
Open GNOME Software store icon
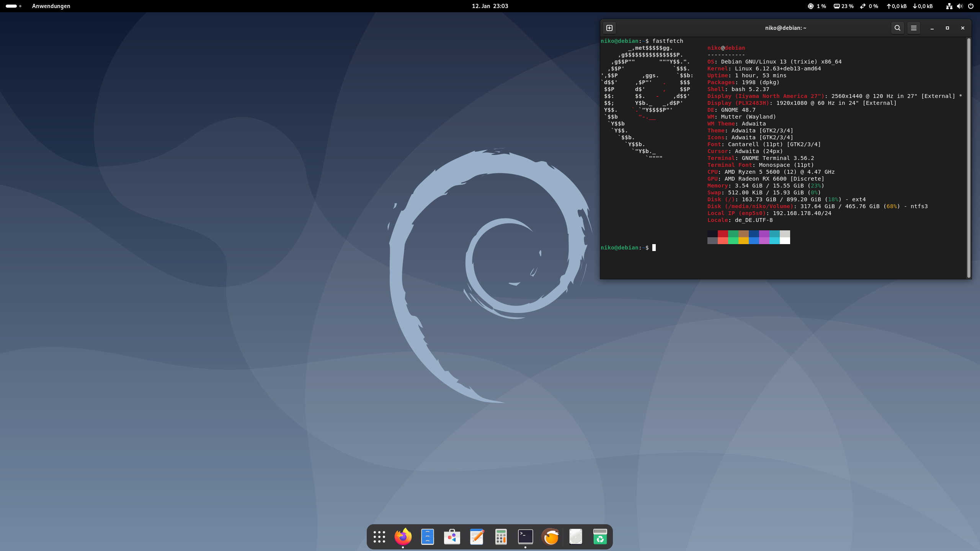click(452, 536)
